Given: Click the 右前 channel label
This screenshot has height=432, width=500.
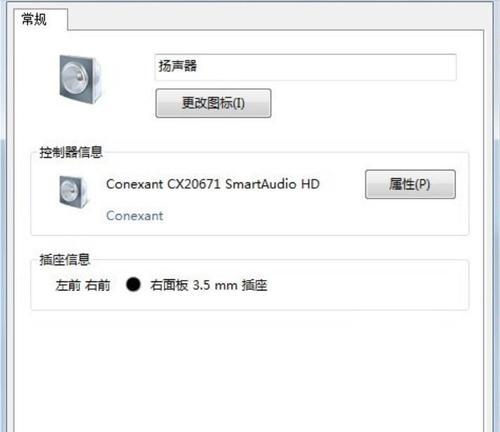Looking at the screenshot, I should click(x=98, y=285).
